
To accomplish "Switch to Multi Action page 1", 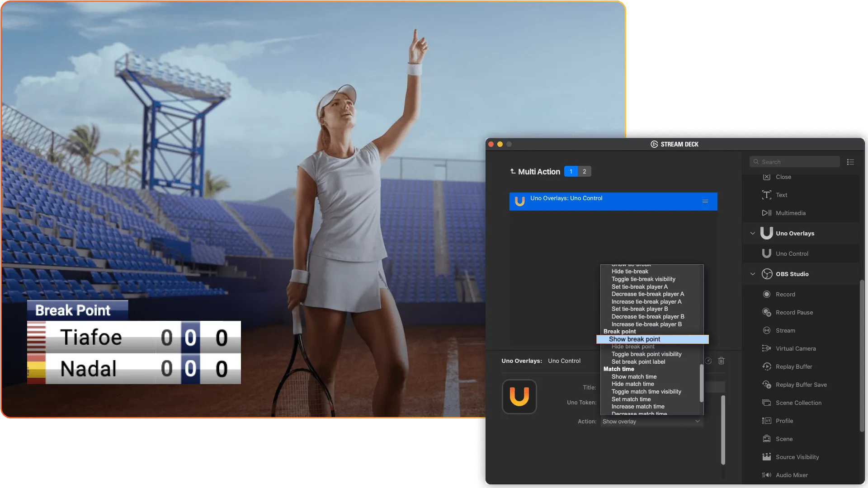I will click(571, 171).
